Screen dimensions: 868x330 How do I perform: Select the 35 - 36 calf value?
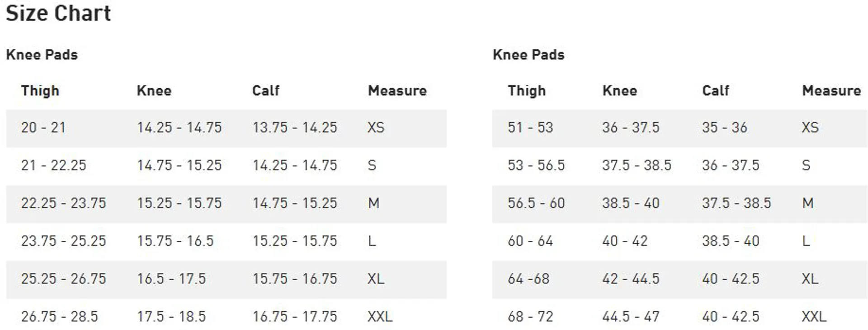coord(724,127)
